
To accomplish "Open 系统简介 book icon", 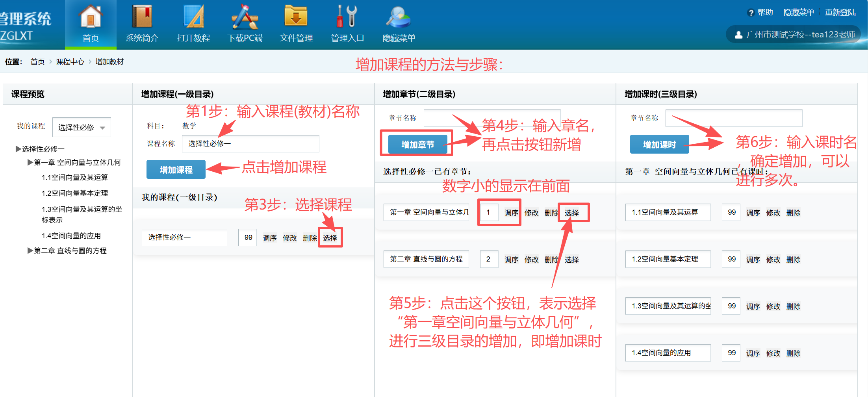I will pos(142,17).
